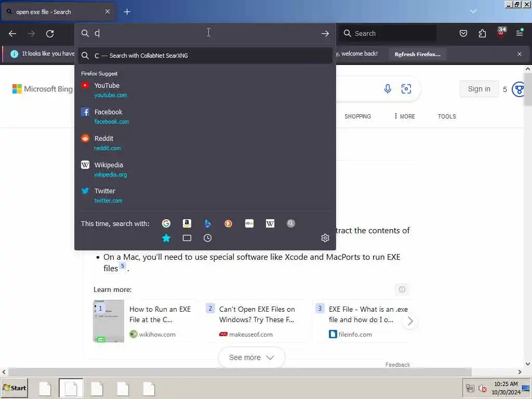Search with Wikipedia engine icon
Image resolution: width=532 pixels, height=399 pixels.
270,223
